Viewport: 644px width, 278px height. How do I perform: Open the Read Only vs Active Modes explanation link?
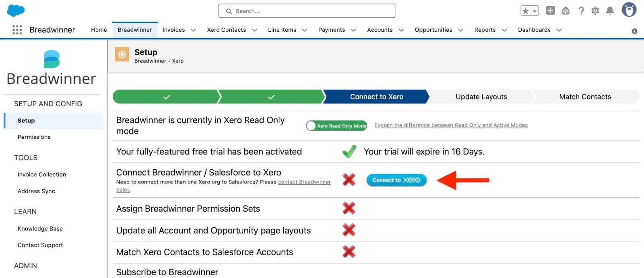point(451,126)
